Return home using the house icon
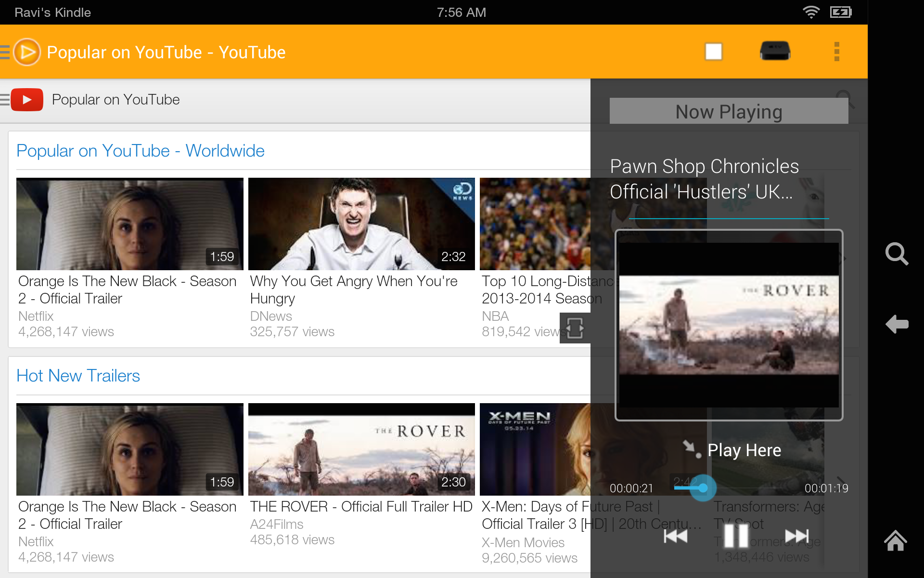The image size is (924, 578). 896,541
